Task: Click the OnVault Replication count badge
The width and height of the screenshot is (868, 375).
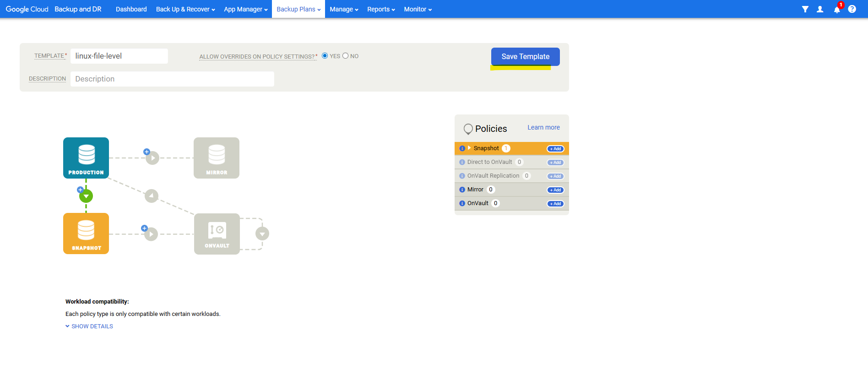Action: tap(526, 176)
